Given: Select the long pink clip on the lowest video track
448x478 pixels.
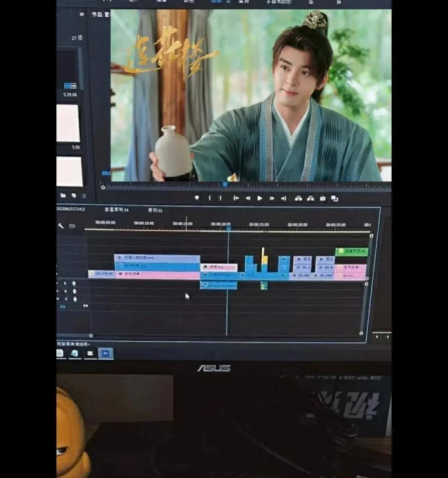Looking at the screenshot, I should pyautogui.click(x=157, y=275).
